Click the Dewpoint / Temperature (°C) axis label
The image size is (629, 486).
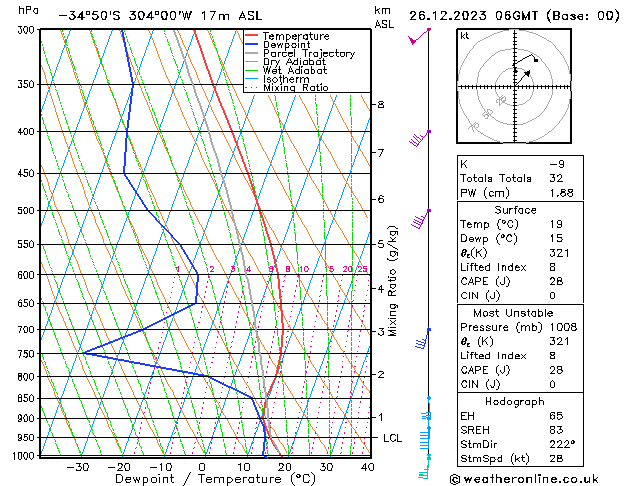coord(215,479)
